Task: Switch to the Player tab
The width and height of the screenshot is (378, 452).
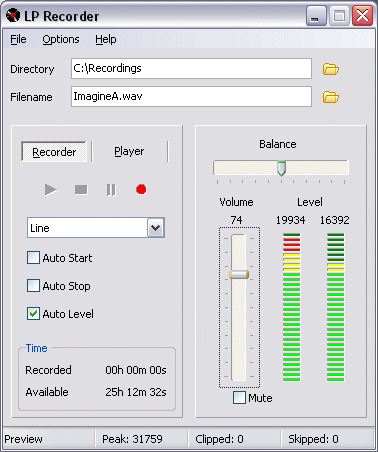Action: [129, 151]
